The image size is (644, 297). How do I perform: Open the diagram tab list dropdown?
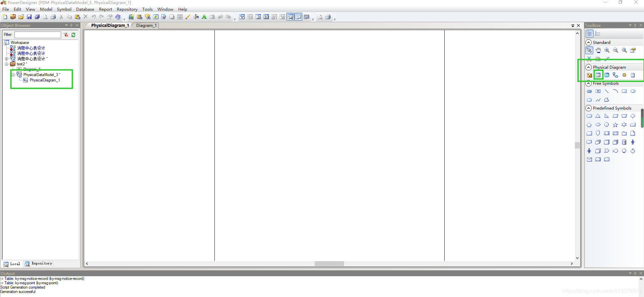tap(573, 25)
